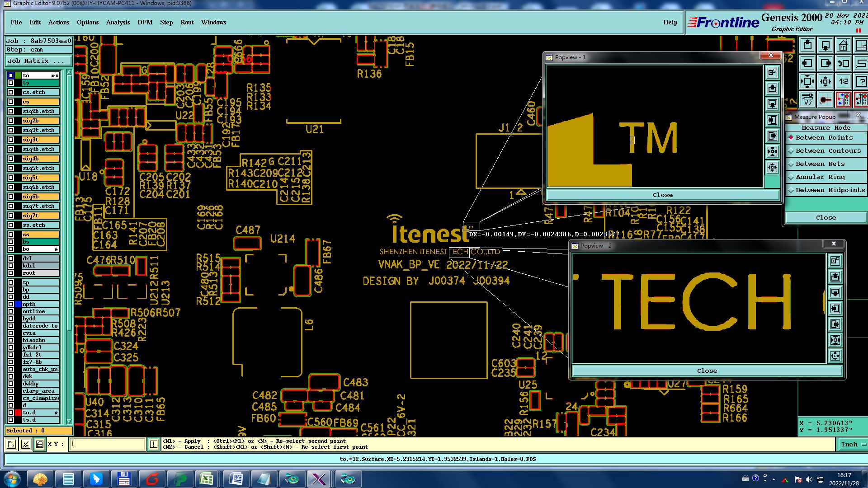This screenshot has width=868, height=488.
Task: Click the Home view icon
Action: coord(843,46)
